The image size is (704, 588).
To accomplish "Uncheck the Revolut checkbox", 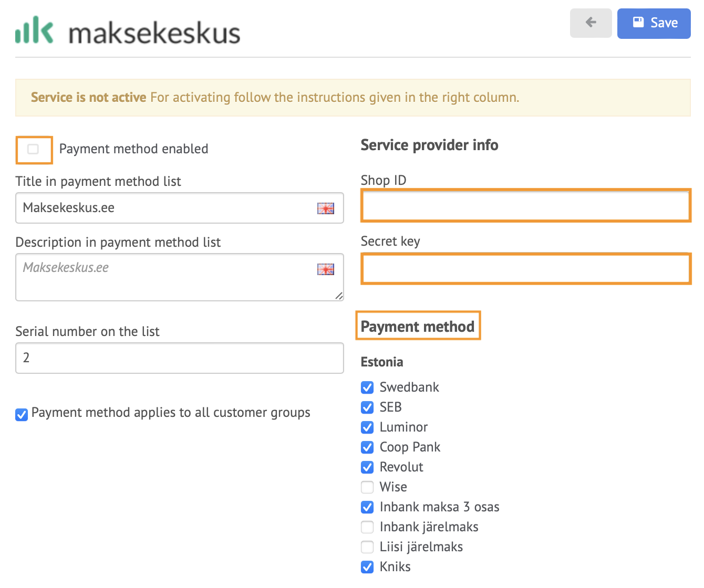I will [367, 467].
